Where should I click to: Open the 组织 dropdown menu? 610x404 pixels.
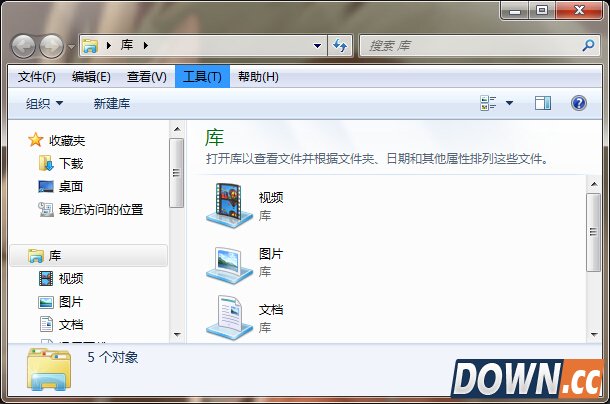point(44,104)
